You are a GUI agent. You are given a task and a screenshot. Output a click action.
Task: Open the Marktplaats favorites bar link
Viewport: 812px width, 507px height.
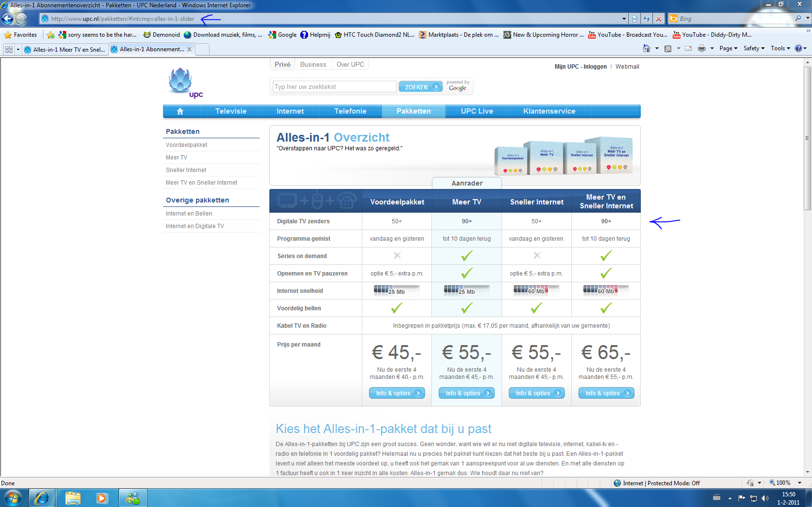(x=459, y=35)
